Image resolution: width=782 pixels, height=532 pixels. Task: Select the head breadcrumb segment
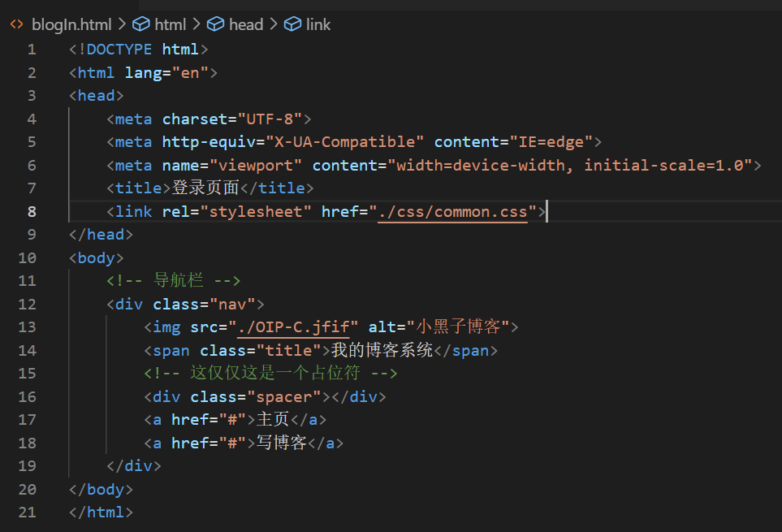246,24
